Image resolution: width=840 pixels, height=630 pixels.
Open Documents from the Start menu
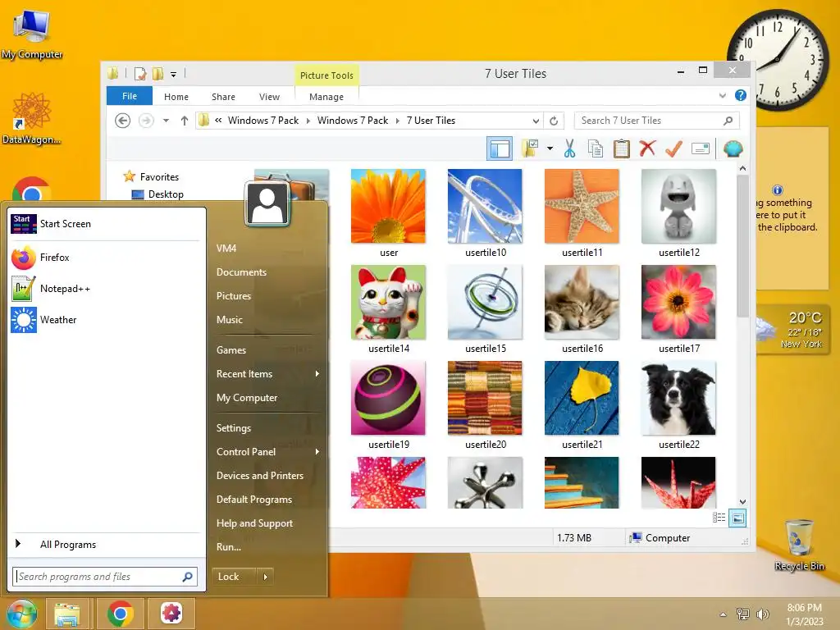[241, 272]
